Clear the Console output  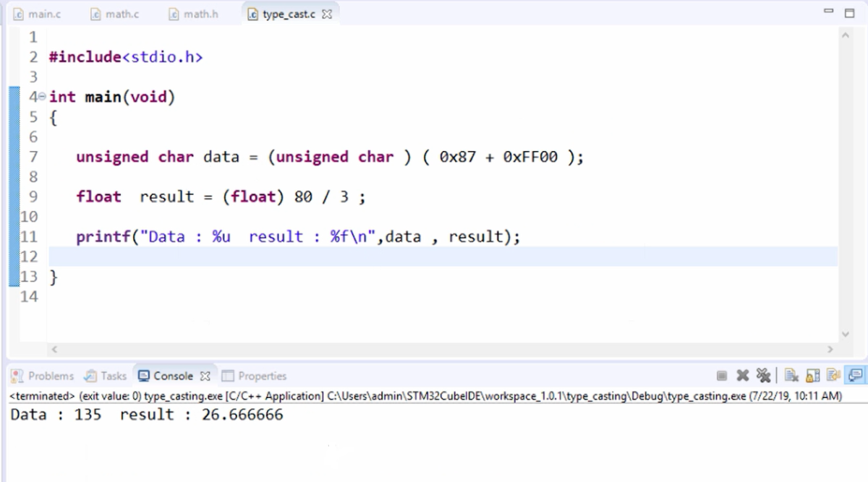791,376
